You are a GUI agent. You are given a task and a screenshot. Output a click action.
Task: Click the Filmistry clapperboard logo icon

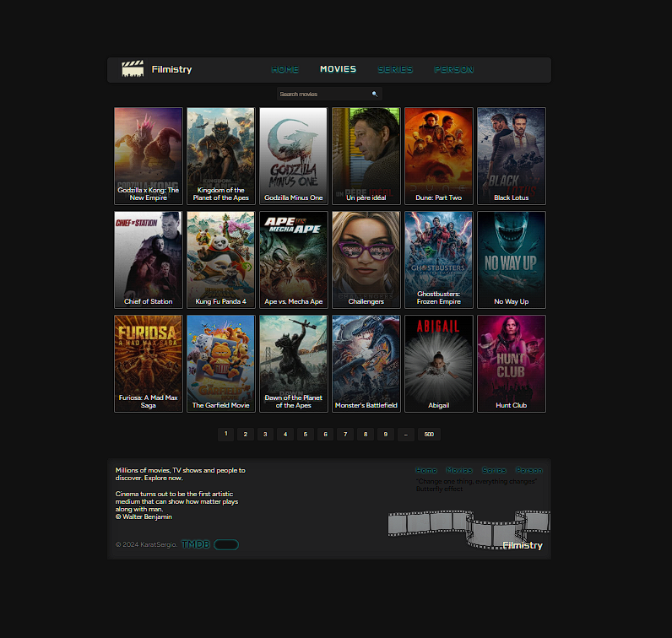point(133,69)
